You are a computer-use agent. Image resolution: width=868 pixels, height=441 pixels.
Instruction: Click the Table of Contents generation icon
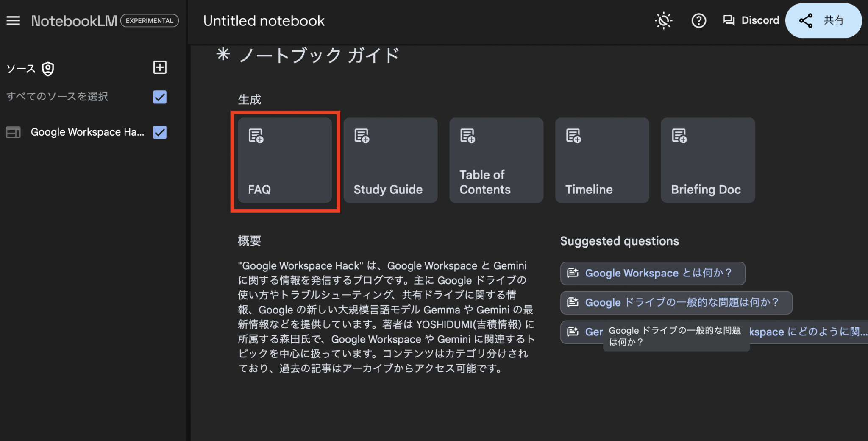tap(467, 136)
